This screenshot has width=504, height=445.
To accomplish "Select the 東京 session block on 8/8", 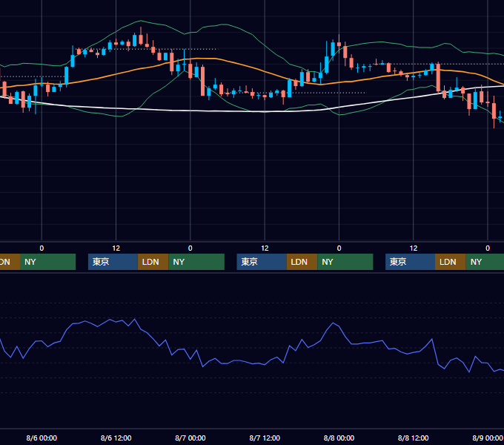I will coord(410,262).
